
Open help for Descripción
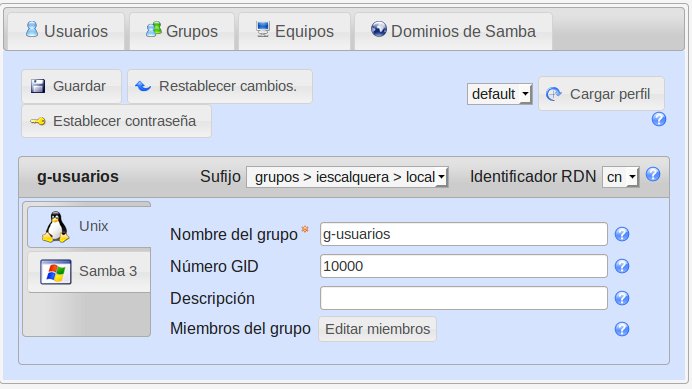(x=622, y=298)
